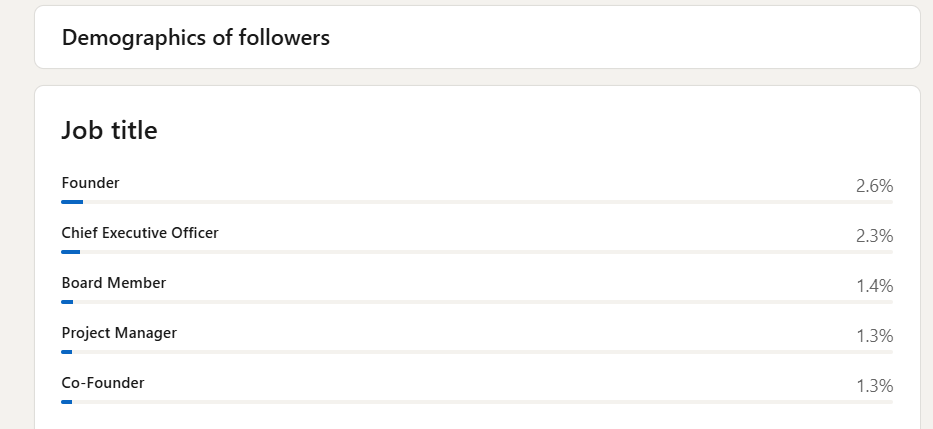This screenshot has width=933, height=429.
Task: Click the 1.3% Co-Founder value
Action: click(873, 386)
